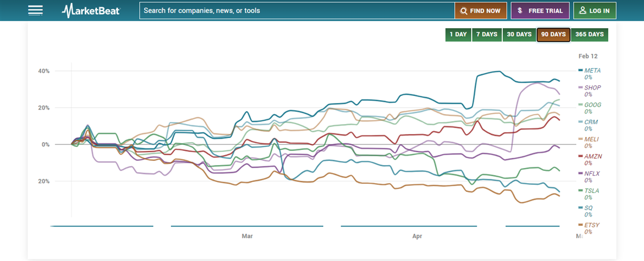Toggle META series in legend
The height and width of the screenshot is (261, 644).
(x=592, y=71)
